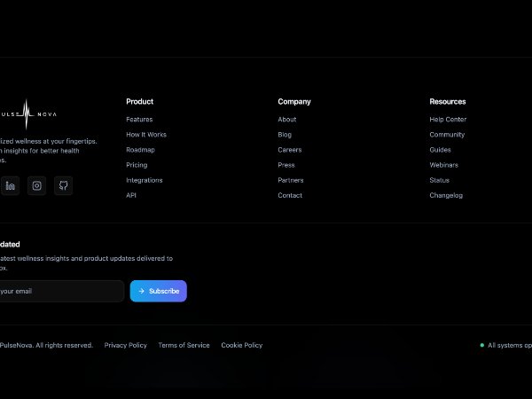The height and width of the screenshot is (399, 532).
Task: Visit the Blog link
Action: coord(285,135)
